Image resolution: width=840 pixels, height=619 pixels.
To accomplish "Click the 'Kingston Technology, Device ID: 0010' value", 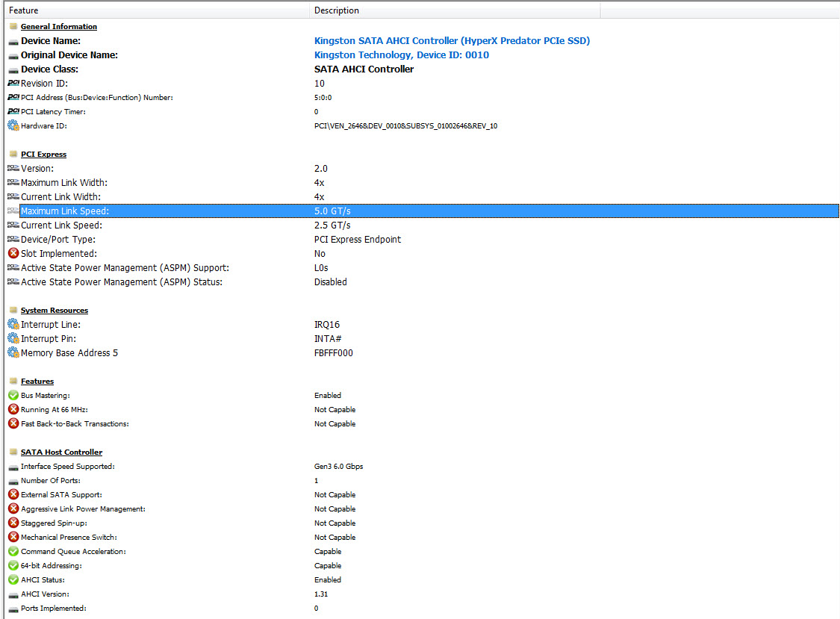I will 401,55.
